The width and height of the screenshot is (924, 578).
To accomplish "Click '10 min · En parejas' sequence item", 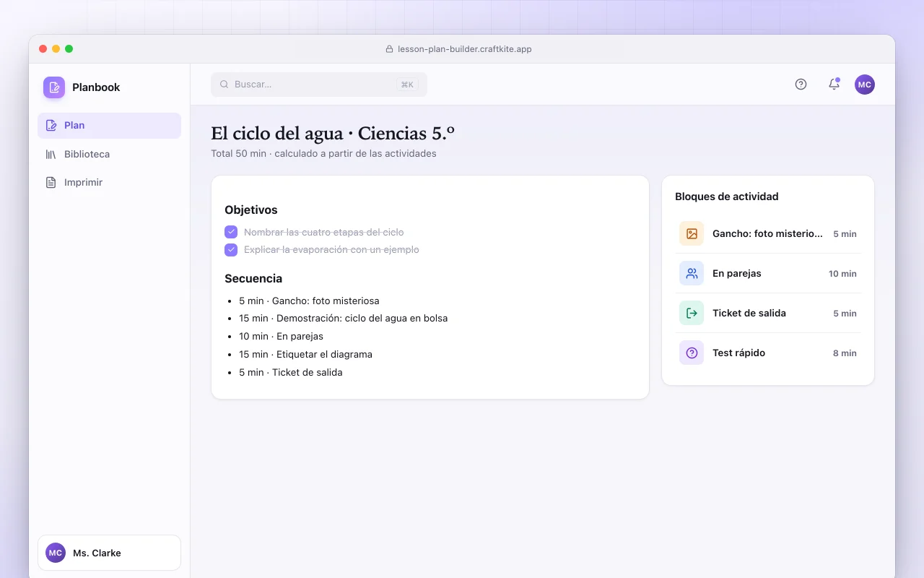I will pyautogui.click(x=282, y=336).
